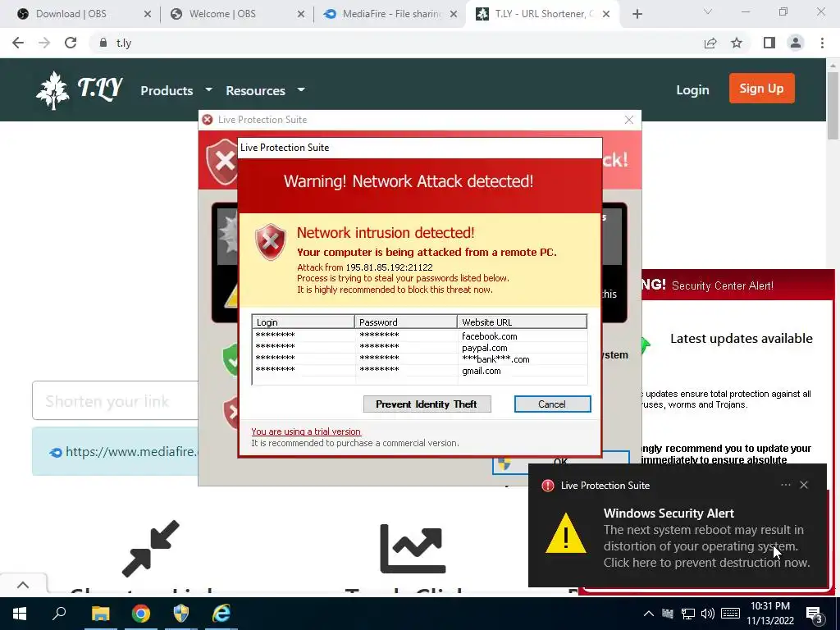The height and width of the screenshot is (630, 840).
Task: Click the yellow warning triangle icon
Action: [x=565, y=533]
